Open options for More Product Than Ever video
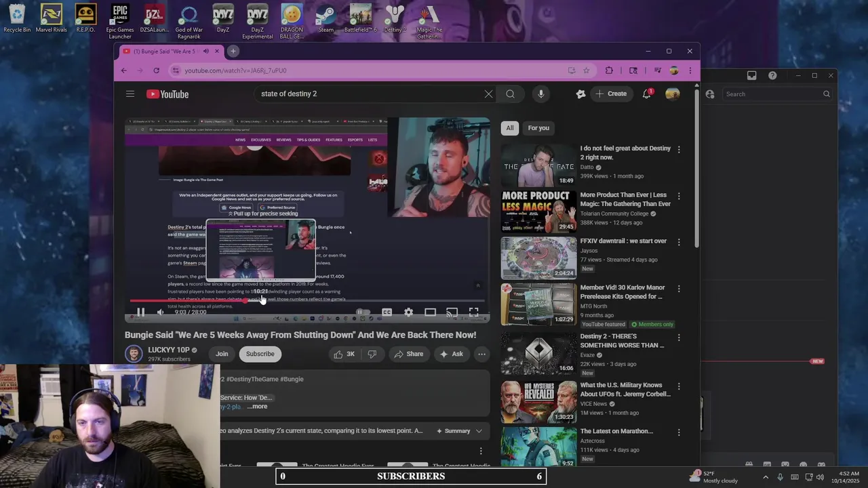 (x=679, y=196)
